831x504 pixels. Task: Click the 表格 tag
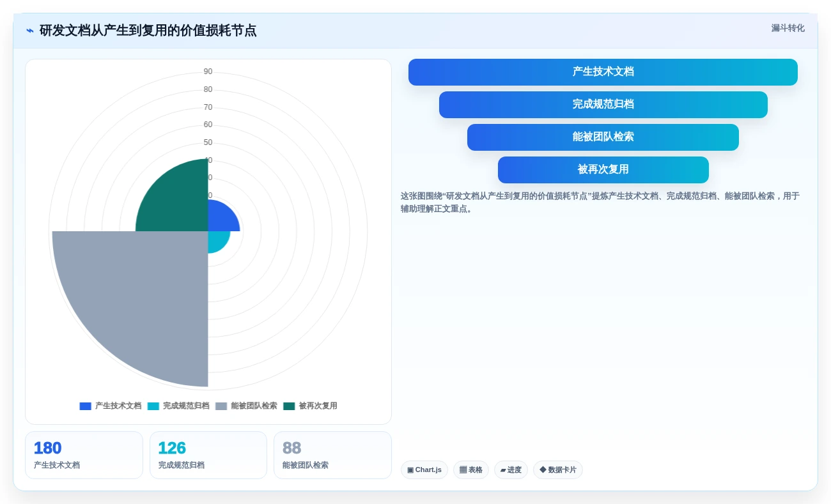(x=471, y=470)
